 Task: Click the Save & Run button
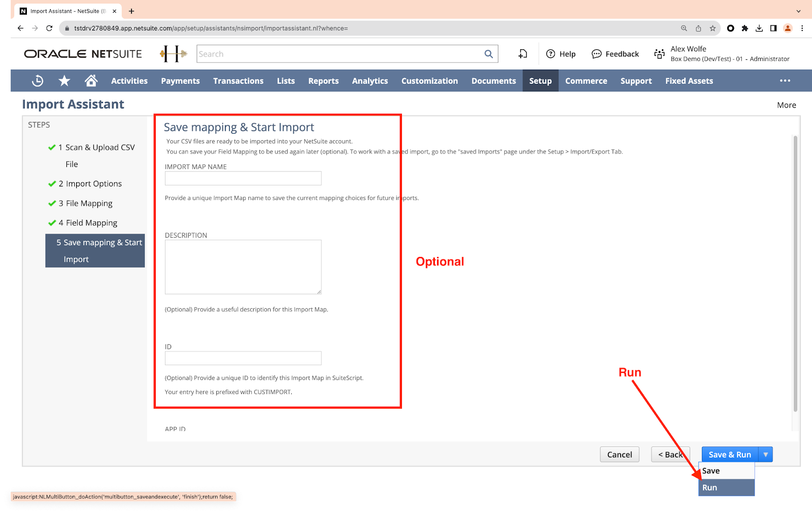(729, 455)
